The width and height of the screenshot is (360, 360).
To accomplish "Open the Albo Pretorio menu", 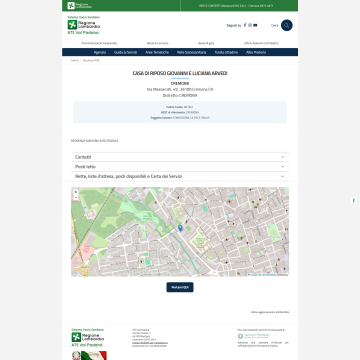I will pyautogui.click(x=256, y=52).
